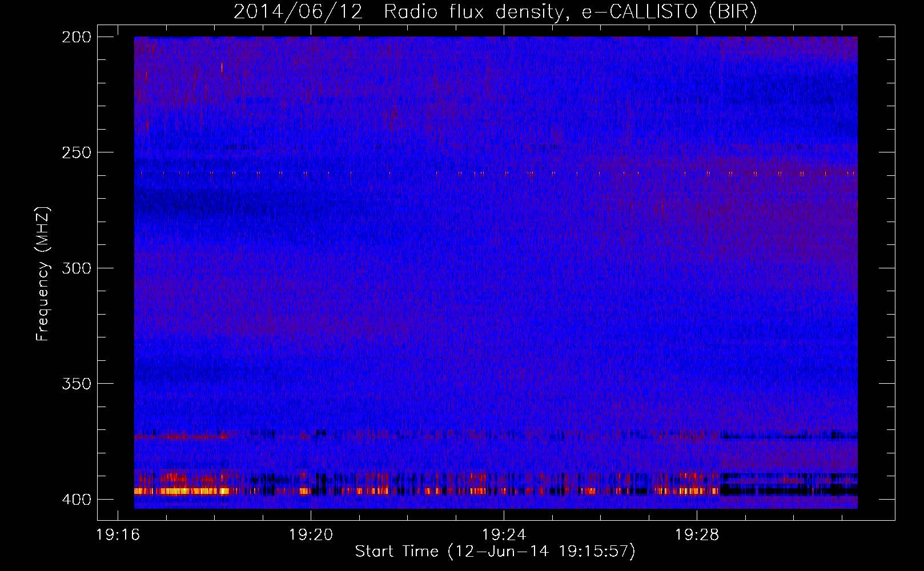This screenshot has width=924, height=571.
Task: Select the 350 frequency tick label
Action: tap(77, 384)
